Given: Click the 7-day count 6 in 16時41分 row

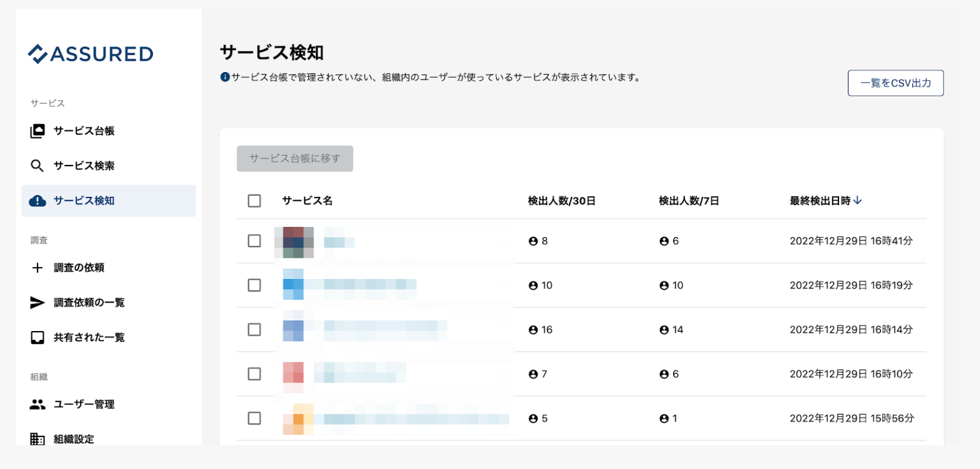Looking at the screenshot, I should pyautogui.click(x=675, y=241).
